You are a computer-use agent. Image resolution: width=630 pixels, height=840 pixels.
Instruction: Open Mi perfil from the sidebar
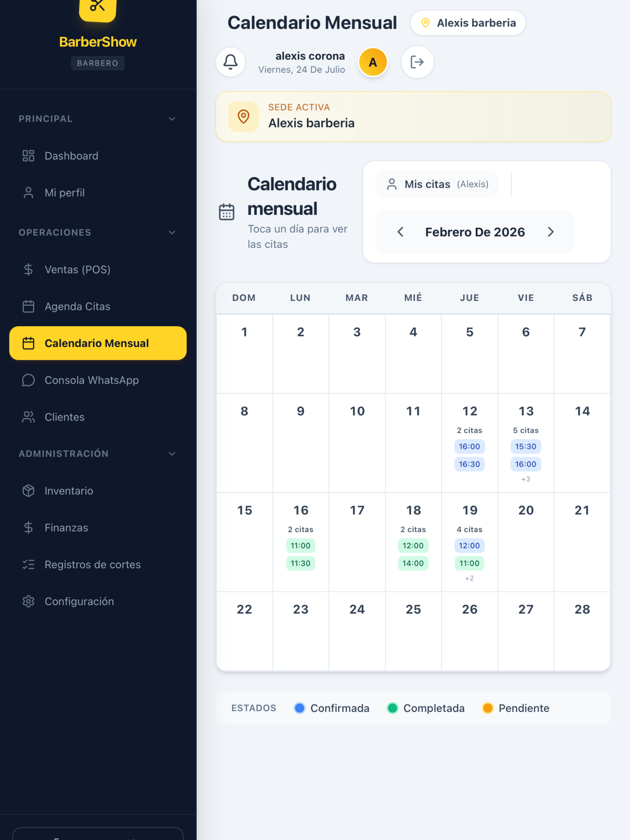98,193
